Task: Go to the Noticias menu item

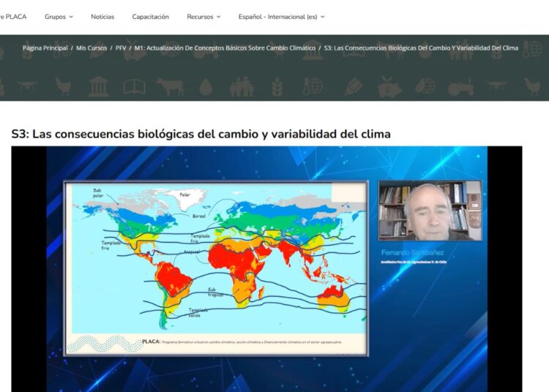Action: point(102,17)
